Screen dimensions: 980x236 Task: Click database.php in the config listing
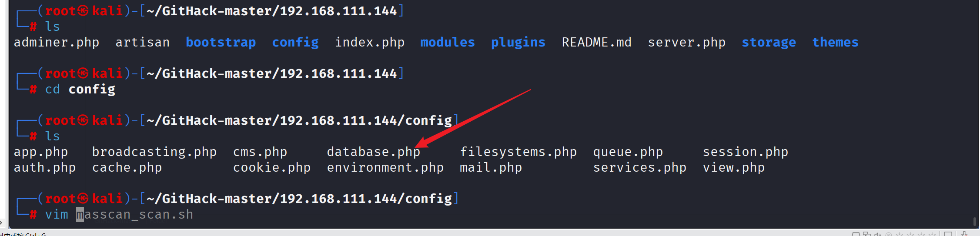tap(373, 152)
